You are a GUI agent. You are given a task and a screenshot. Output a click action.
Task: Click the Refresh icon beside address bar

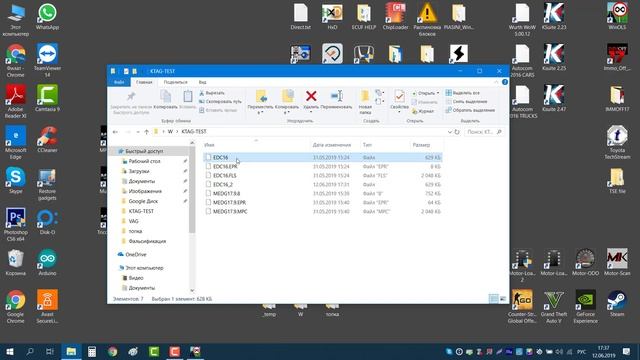[457, 132]
